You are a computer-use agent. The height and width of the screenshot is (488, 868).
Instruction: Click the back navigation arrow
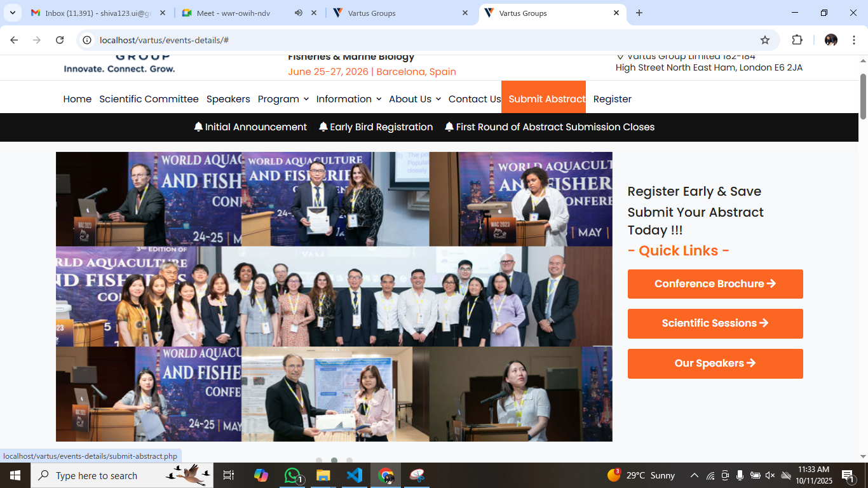click(14, 40)
